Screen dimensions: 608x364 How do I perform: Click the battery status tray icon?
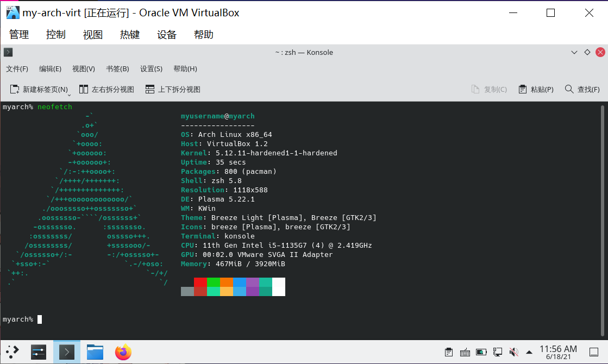(481, 352)
